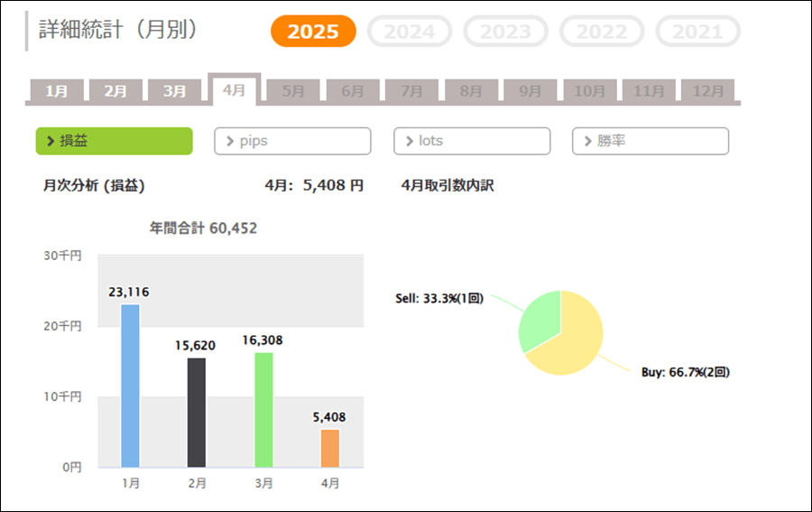The image size is (812, 512).
Task: Click the 16,308 value label
Action: 263,340
